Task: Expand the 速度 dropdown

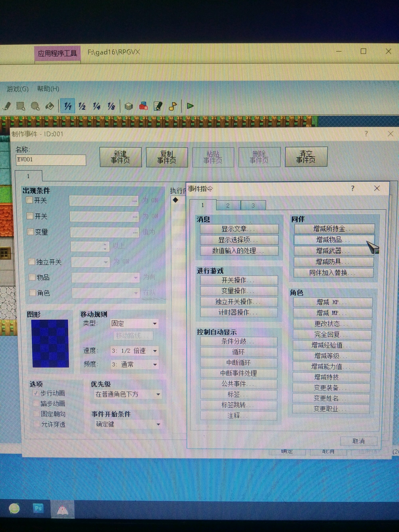Action: coord(155,351)
